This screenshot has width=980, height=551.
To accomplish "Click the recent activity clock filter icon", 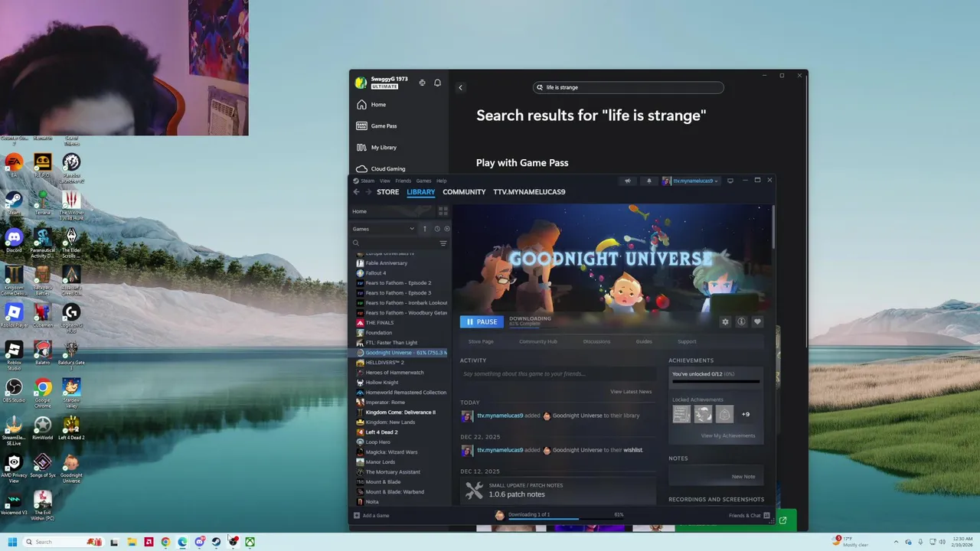I will pyautogui.click(x=437, y=229).
